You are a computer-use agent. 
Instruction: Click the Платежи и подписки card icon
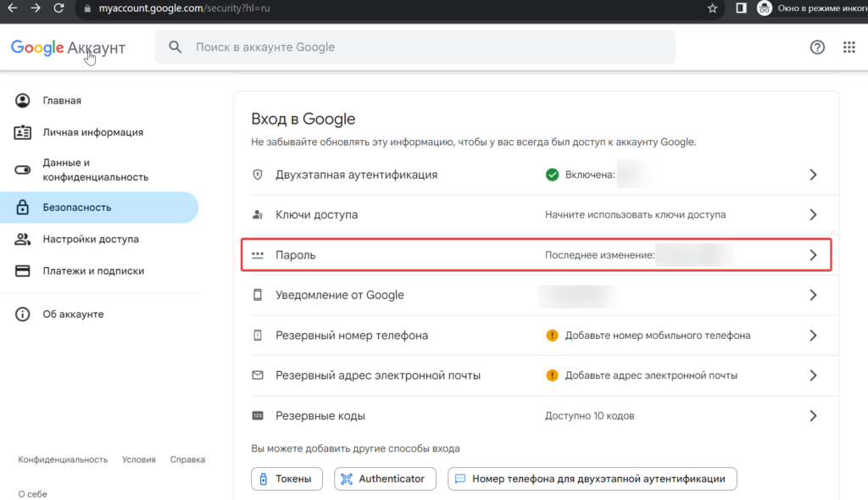click(22, 271)
